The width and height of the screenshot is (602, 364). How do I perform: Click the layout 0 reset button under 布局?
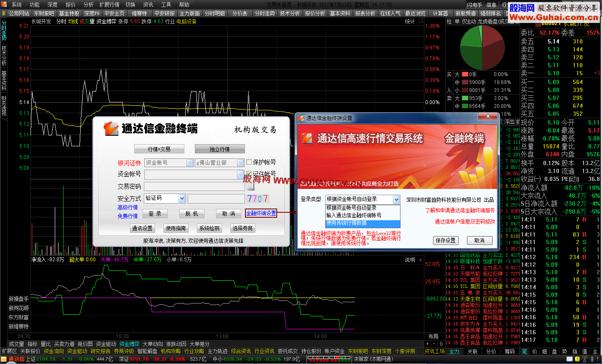click(441, 344)
